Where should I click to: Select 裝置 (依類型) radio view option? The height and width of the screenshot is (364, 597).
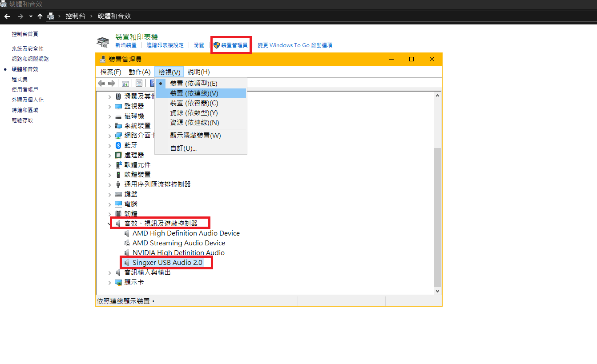click(194, 84)
